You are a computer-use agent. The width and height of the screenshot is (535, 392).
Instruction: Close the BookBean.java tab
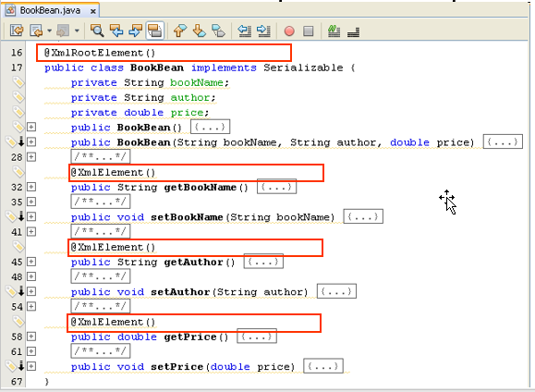(x=92, y=12)
